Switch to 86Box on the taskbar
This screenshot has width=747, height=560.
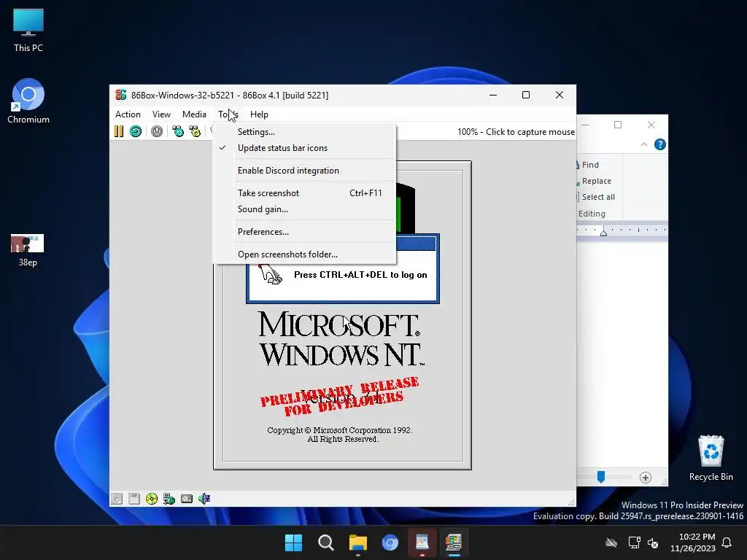tap(454, 542)
